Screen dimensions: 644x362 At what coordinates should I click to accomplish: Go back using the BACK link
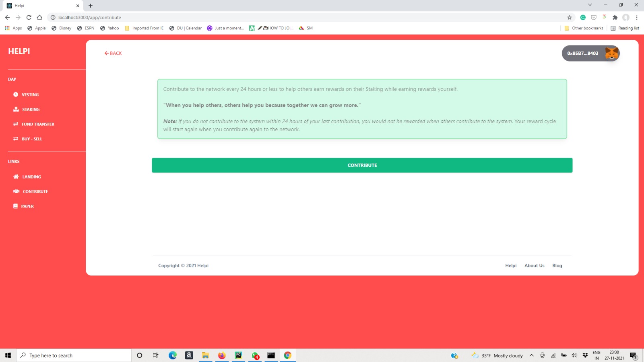point(113,53)
